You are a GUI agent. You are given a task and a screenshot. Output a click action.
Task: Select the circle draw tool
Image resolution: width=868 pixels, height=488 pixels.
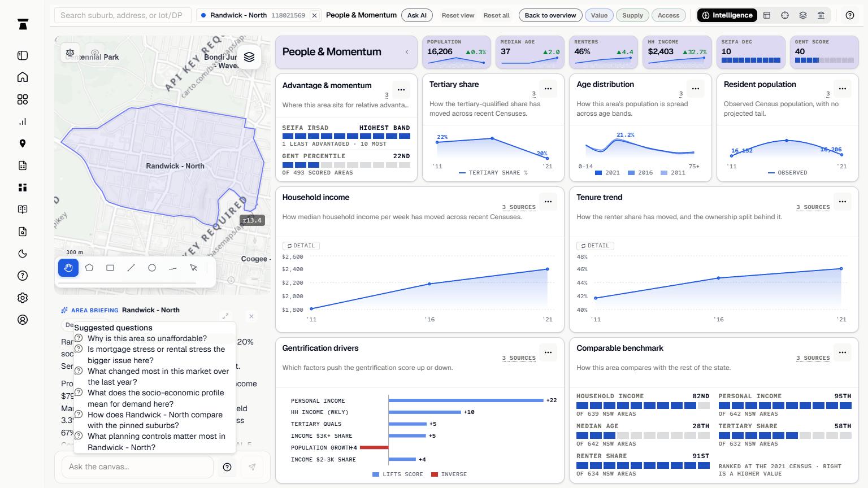coord(152,268)
